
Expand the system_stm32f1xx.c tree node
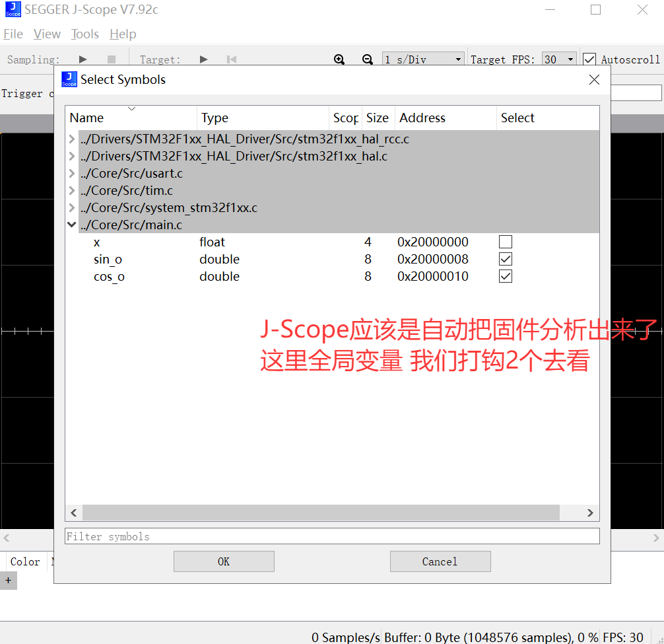(71, 207)
